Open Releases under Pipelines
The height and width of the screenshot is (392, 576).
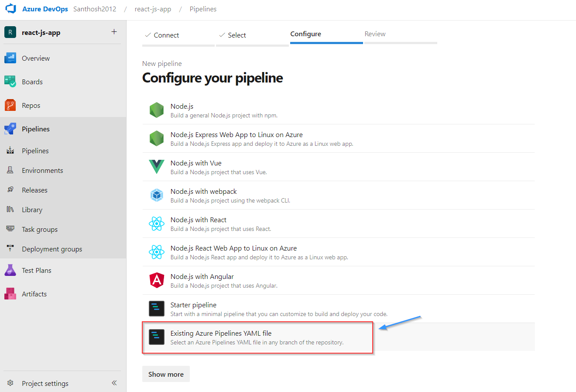(34, 190)
